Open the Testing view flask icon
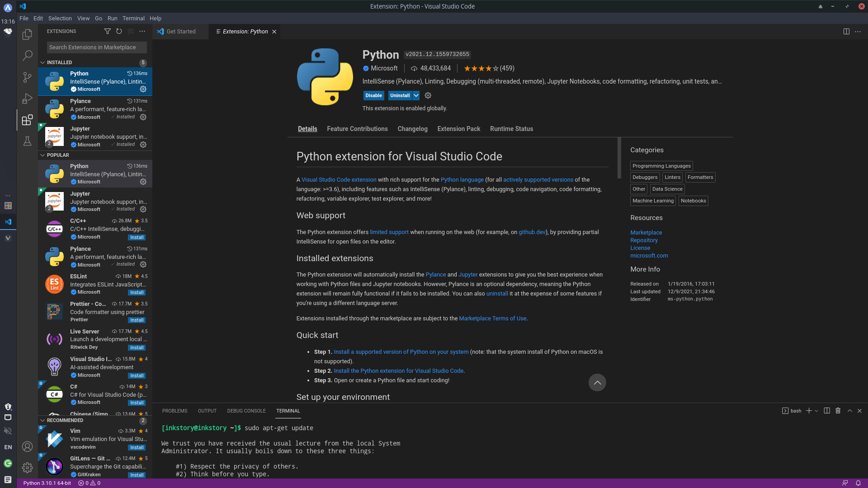Screen dimensions: 868x488 click(x=27, y=141)
